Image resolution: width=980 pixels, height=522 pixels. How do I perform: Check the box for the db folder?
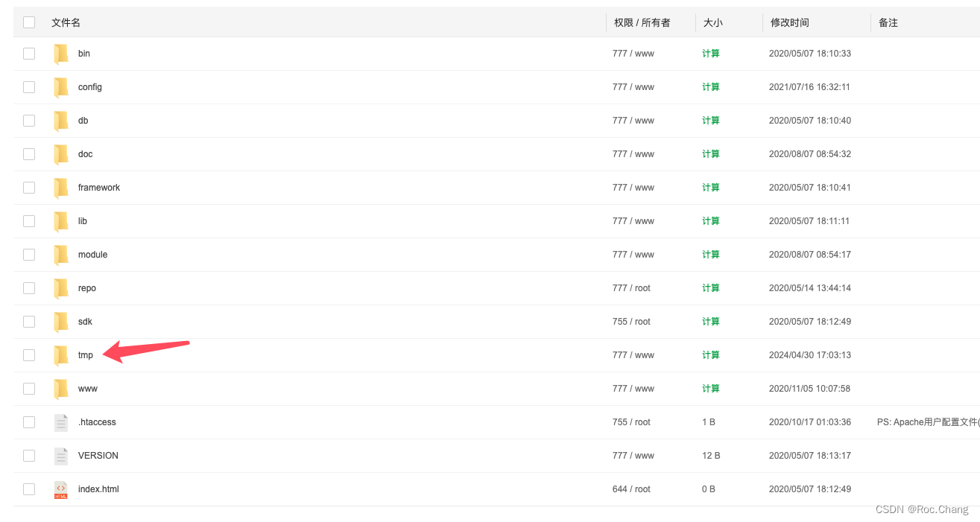pyautogui.click(x=29, y=121)
